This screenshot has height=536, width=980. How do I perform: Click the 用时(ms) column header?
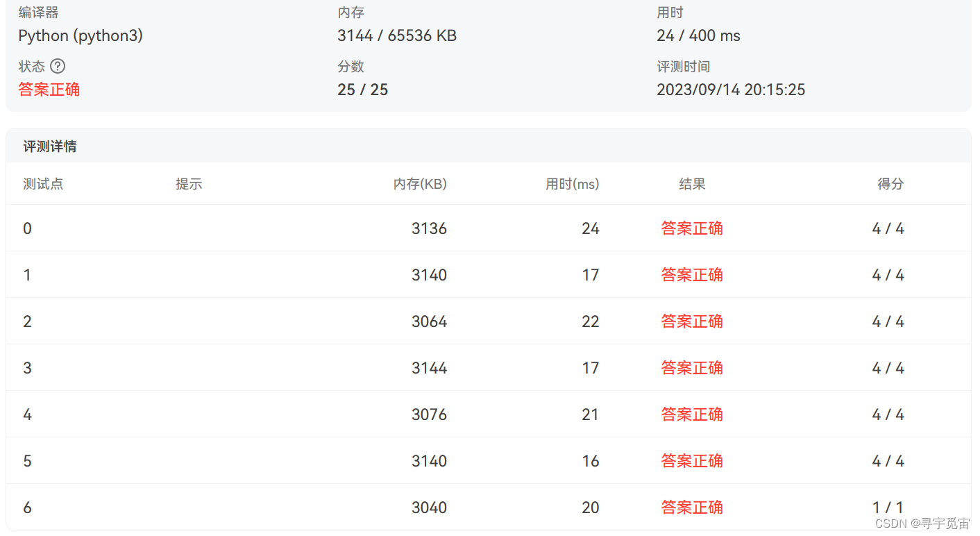click(x=573, y=184)
